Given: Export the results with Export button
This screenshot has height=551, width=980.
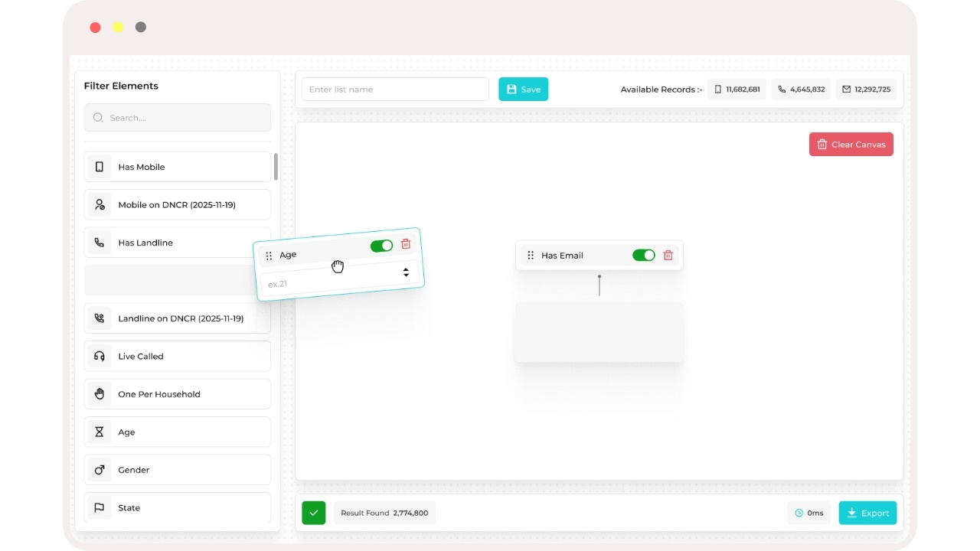Looking at the screenshot, I should click(867, 513).
